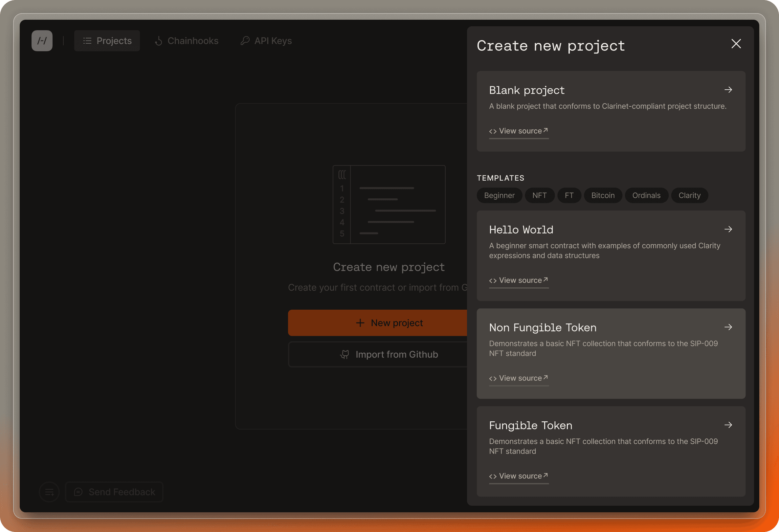The height and width of the screenshot is (532, 779).
Task: Click View source for Hello World
Action: click(518, 280)
